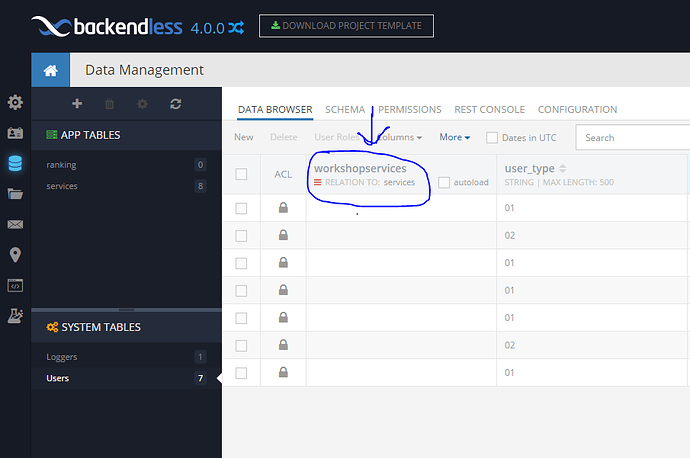690x458 pixels.
Task: Check the first row's checkbox
Action: tap(241, 208)
